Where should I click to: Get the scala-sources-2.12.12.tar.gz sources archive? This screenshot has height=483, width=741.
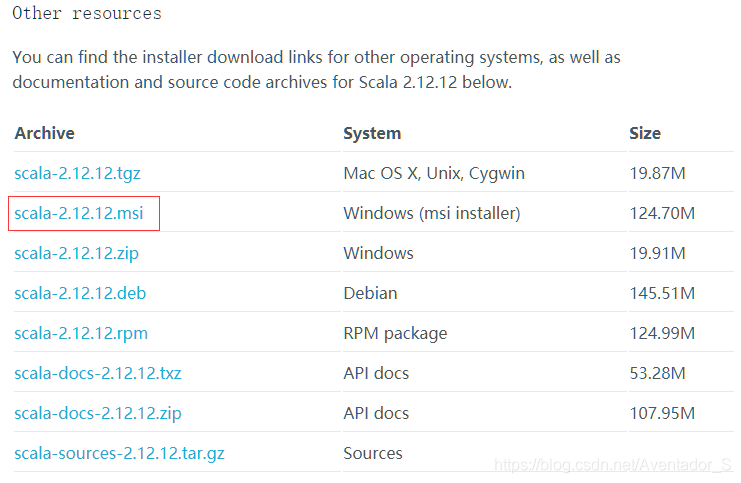(119, 453)
